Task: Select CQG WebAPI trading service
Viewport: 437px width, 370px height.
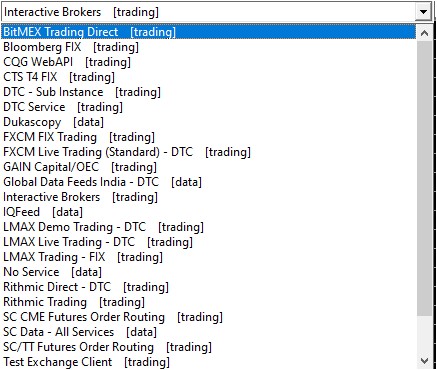Action: pyautogui.click(x=208, y=62)
